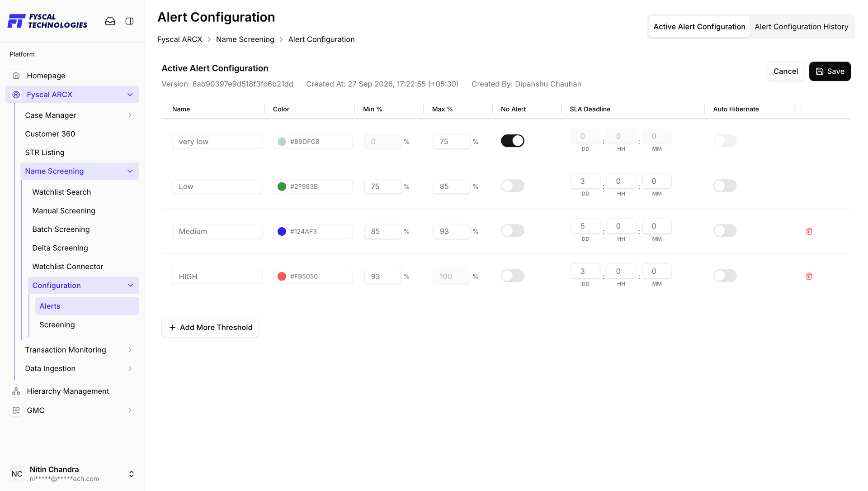This screenshot has width=868, height=491.
Task: Cancel the configuration changes
Action: (x=785, y=71)
